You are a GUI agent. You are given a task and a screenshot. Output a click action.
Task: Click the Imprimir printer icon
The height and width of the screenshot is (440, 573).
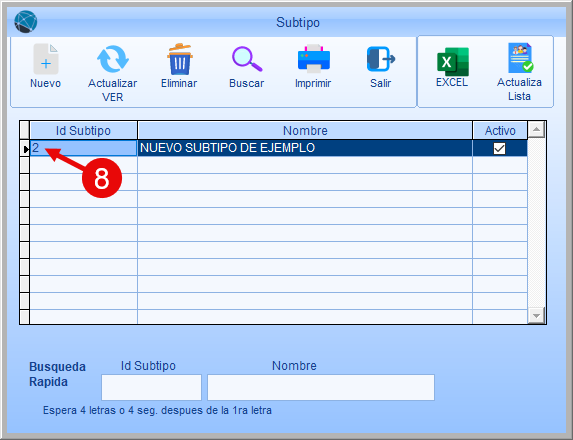coord(314,58)
